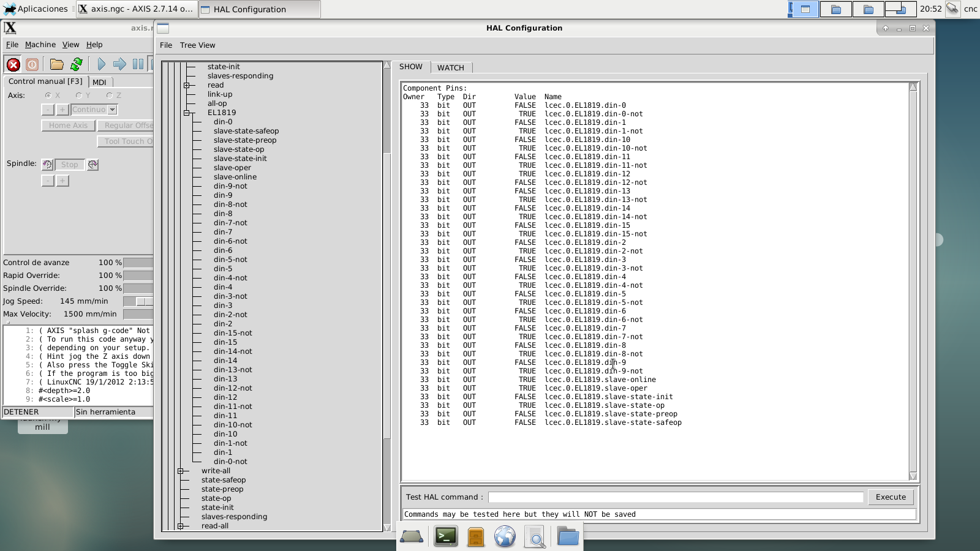Switch to the SHOW tab

point(411,67)
